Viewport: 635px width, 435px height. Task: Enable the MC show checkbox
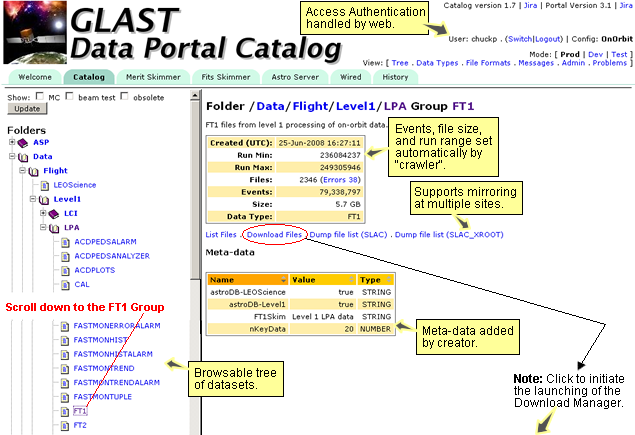click(40, 96)
